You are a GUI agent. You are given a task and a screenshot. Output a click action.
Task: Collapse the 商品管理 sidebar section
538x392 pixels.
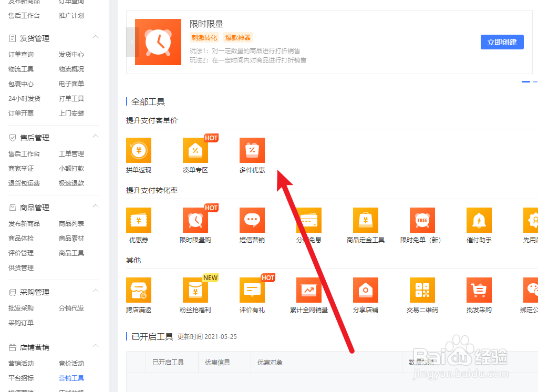[x=95, y=207]
